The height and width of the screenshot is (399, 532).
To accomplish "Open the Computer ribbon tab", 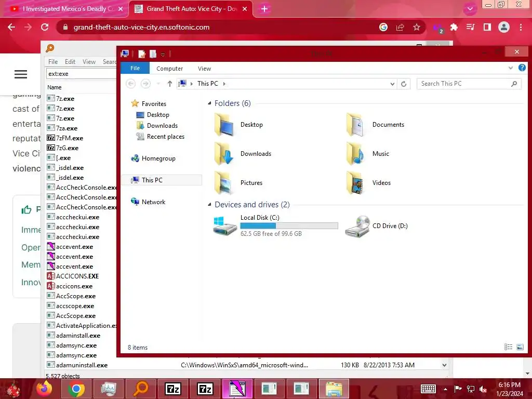I will [170, 69].
